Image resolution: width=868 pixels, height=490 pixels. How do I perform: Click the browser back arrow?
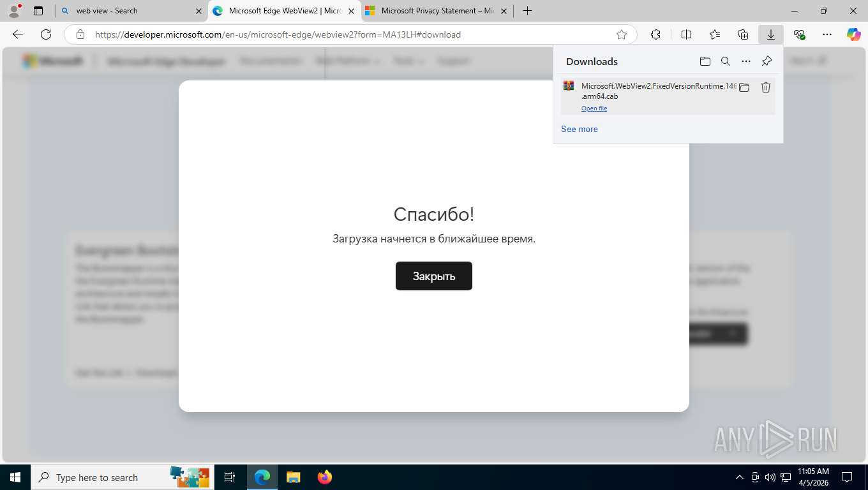[x=18, y=34]
